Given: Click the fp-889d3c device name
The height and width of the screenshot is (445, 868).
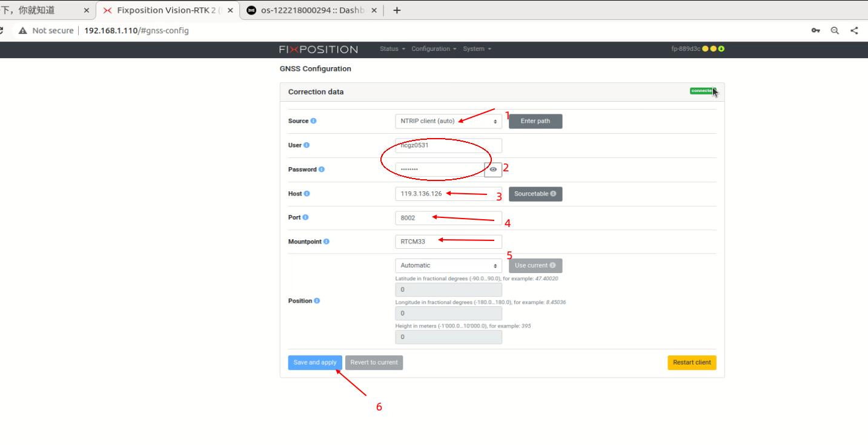Looking at the screenshot, I should click(686, 49).
